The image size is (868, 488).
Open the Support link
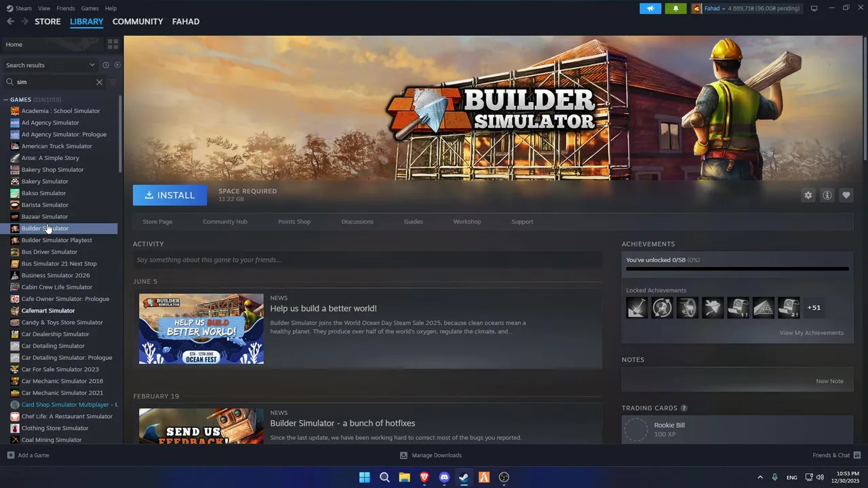522,222
